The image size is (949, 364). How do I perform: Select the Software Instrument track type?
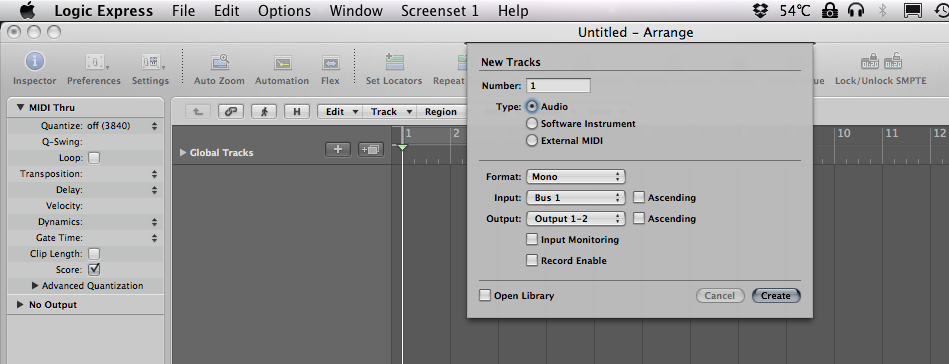click(x=532, y=124)
